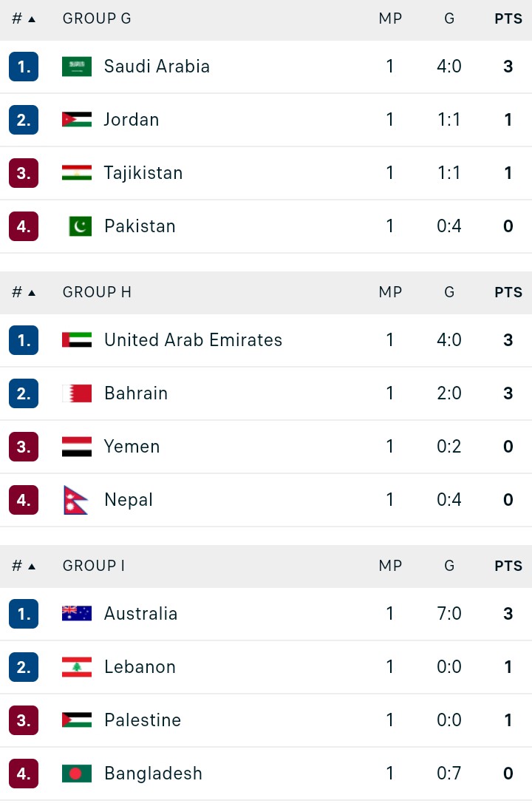Click the MP column header in Group H
The width and height of the screenshot is (532, 812).
pos(390,292)
